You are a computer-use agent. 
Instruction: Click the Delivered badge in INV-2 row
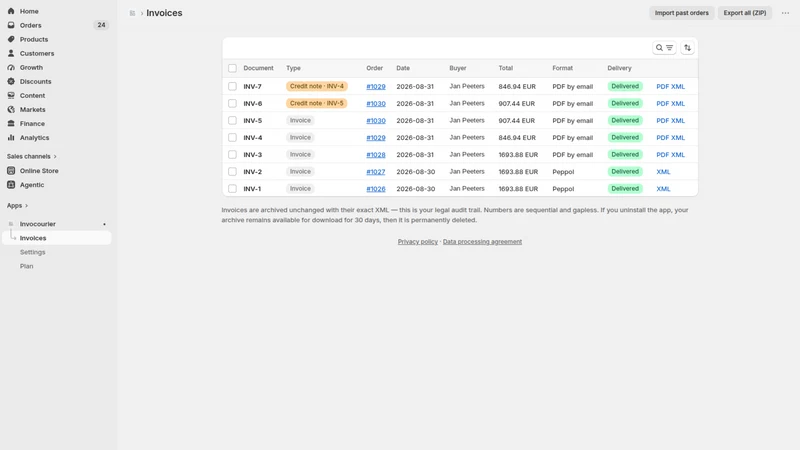click(x=625, y=171)
